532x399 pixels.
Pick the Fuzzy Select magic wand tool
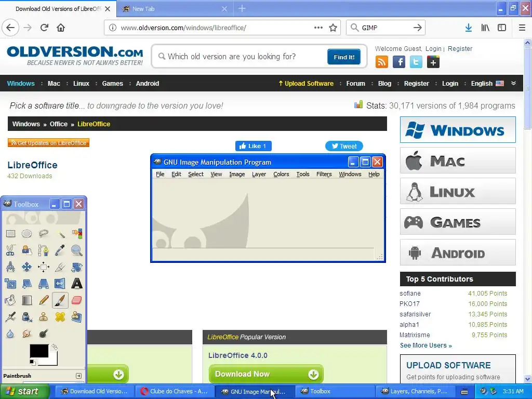point(60,233)
